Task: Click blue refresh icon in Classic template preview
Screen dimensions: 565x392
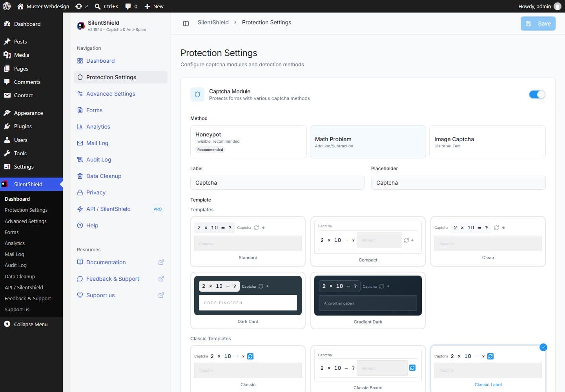Action: pos(250,356)
